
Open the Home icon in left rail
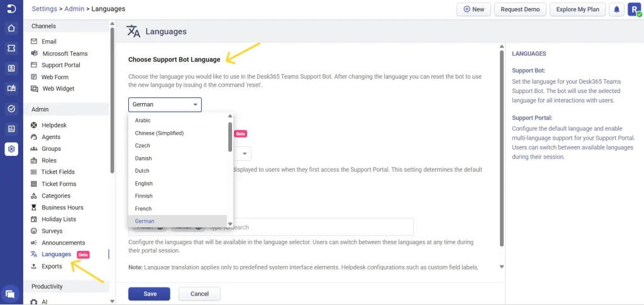[11, 28]
